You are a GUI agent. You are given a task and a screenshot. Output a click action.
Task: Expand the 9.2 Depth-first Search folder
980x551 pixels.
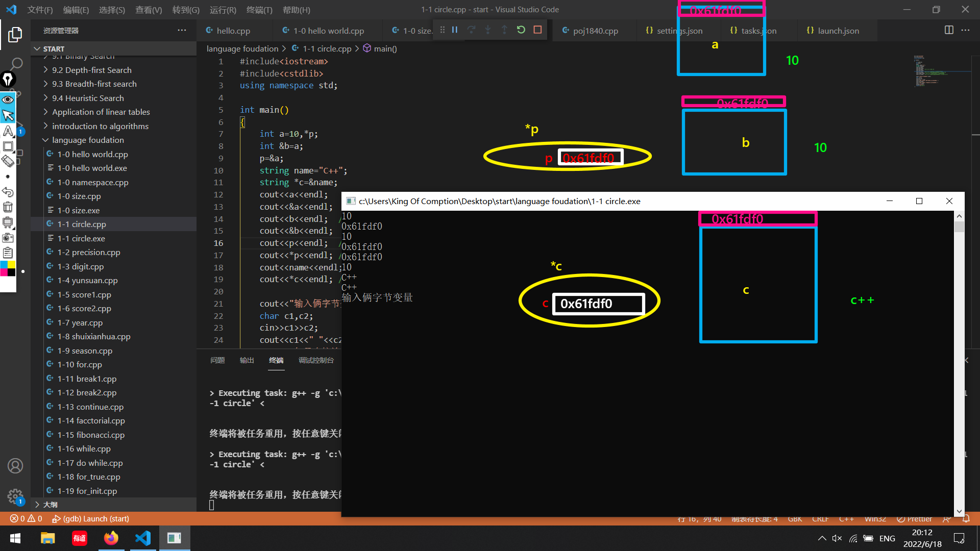(92, 70)
